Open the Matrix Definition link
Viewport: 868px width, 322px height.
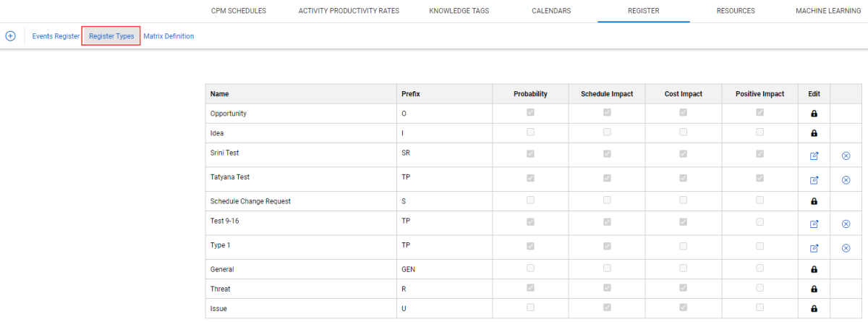pyautogui.click(x=169, y=36)
